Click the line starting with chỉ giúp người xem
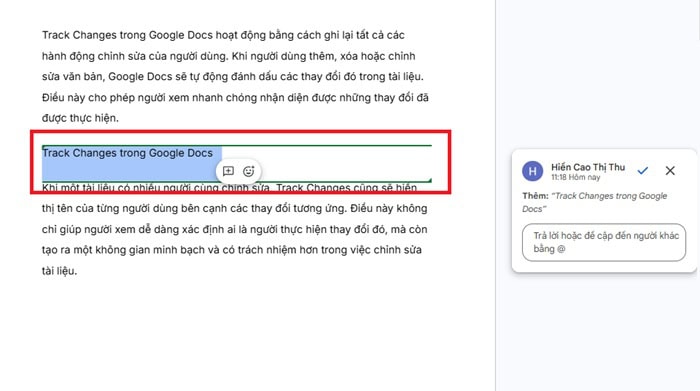Screen dimensions: 700x391 point(234,229)
